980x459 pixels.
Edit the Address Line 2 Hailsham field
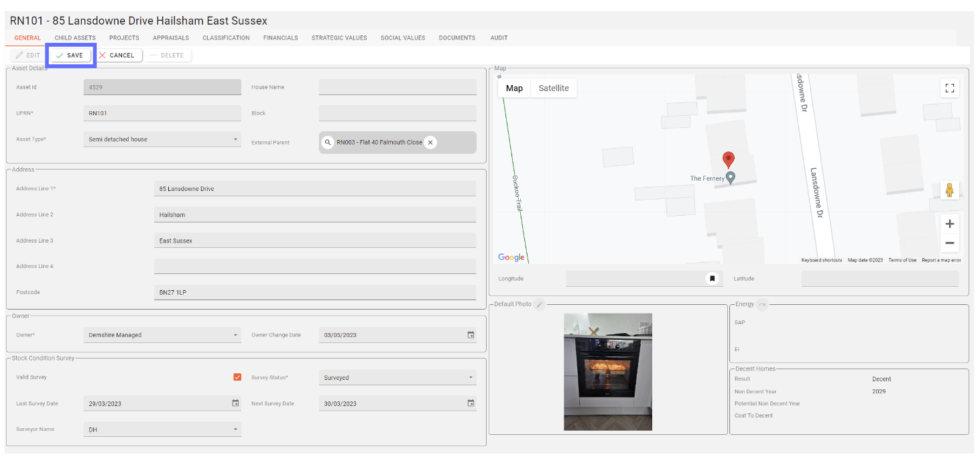315,214
